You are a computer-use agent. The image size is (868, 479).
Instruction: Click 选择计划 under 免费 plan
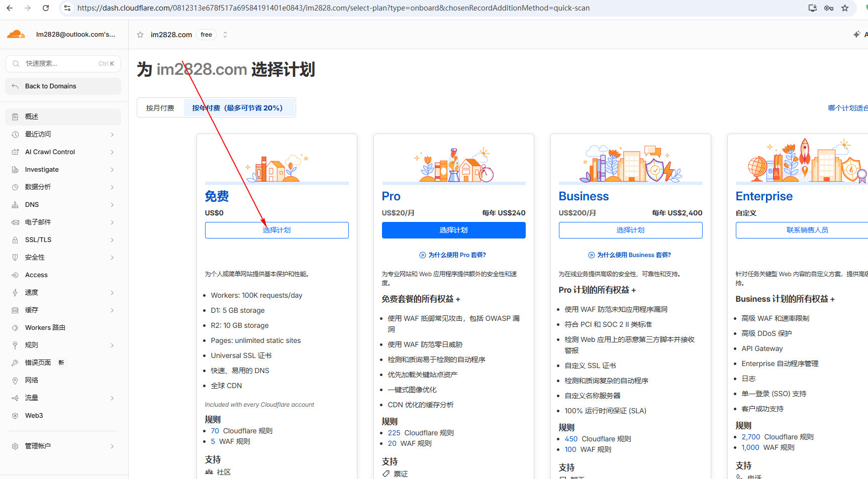(276, 230)
